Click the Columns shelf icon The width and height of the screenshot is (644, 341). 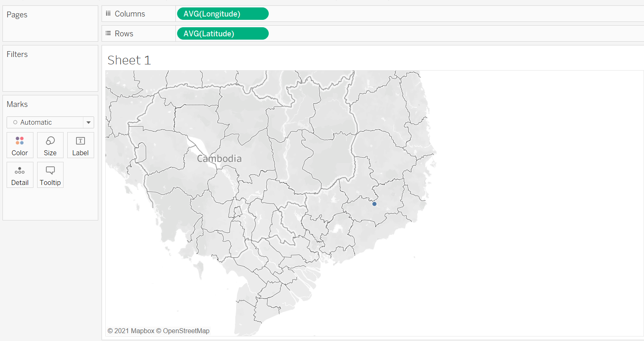pos(108,14)
